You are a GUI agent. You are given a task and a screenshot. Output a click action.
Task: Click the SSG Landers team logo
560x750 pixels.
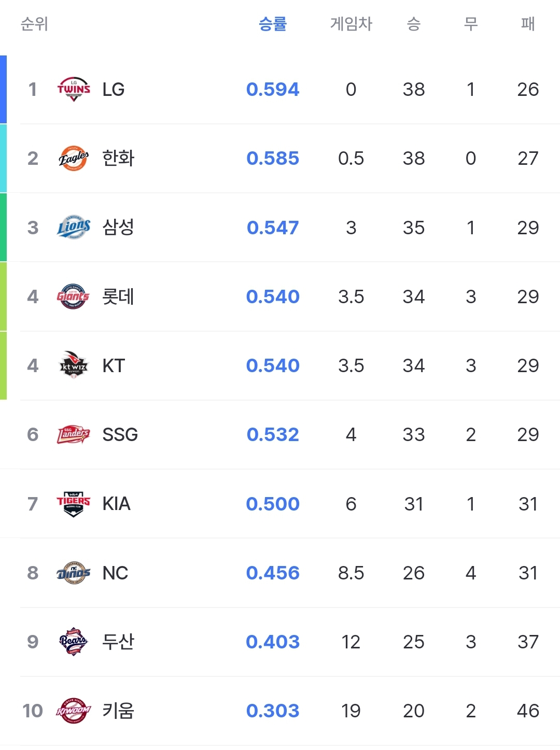tap(74, 434)
